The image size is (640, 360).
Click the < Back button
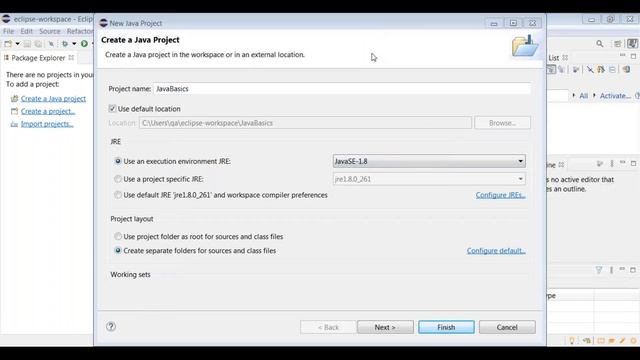(328, 327)
